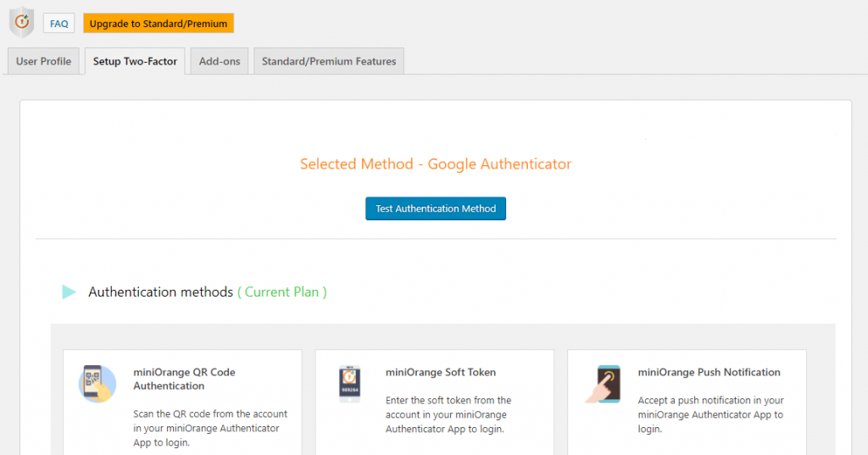Open the FAQ page
Screen dimensions: 868x455
[59, 24]
